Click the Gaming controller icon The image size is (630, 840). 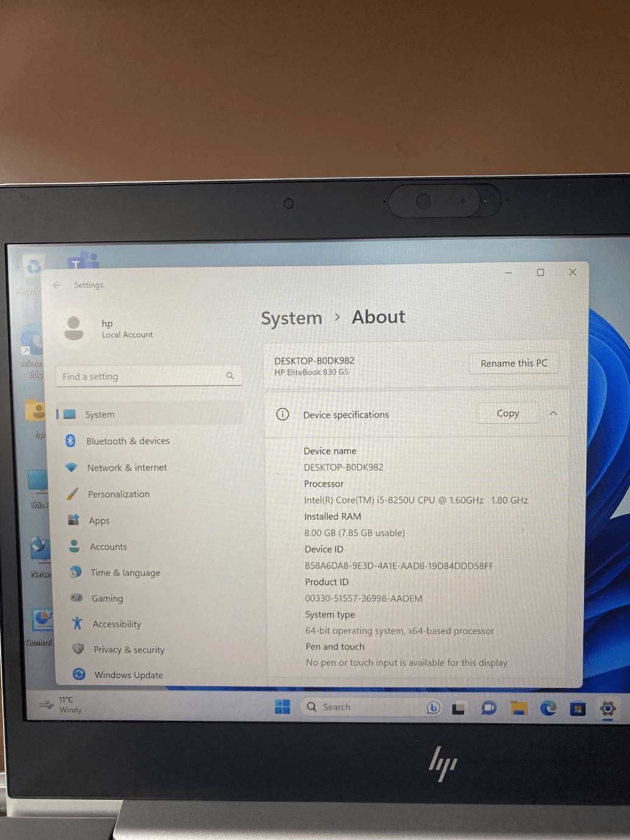point(76,598)
